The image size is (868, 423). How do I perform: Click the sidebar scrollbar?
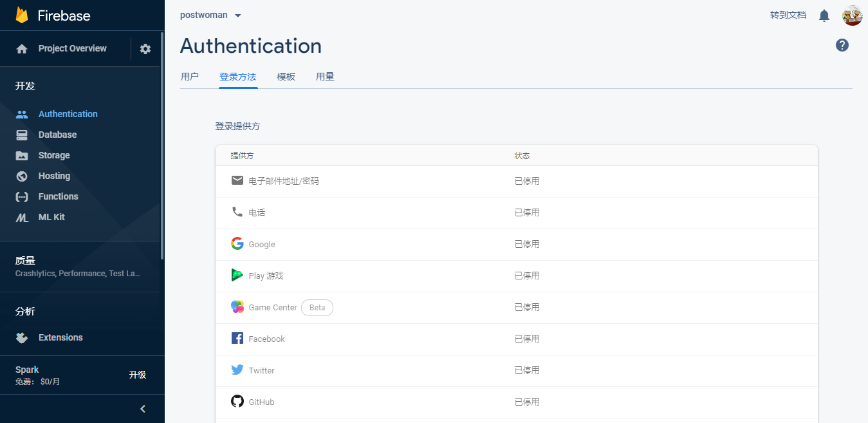coord(162,146)
